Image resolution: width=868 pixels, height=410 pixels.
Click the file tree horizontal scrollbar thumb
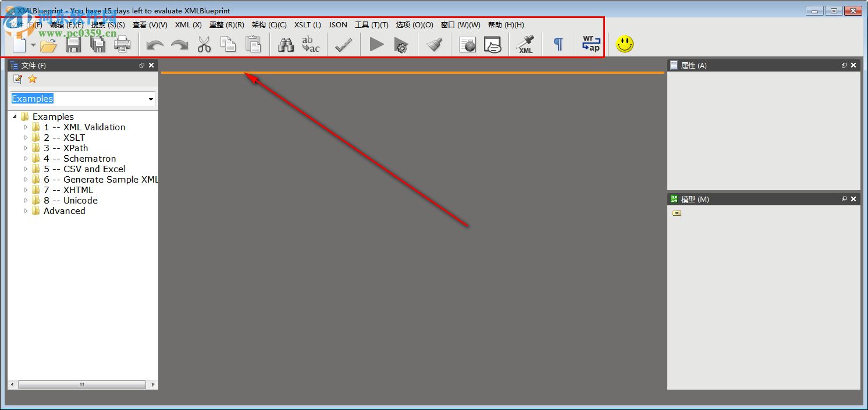point(81,385)
